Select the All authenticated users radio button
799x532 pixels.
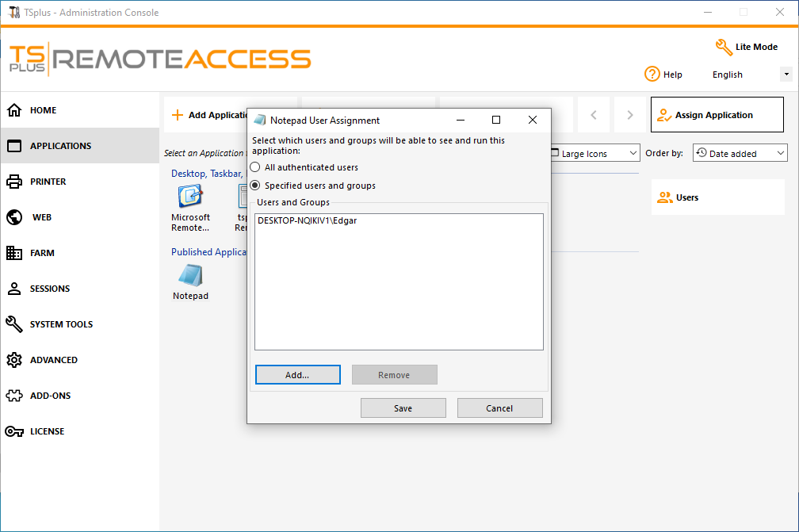click(x=255, y=167)
